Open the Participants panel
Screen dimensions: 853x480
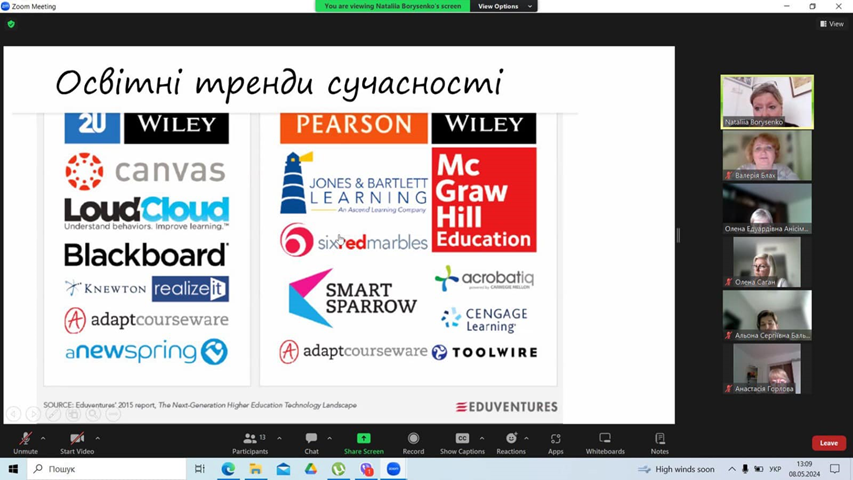[x=250, y=443]
